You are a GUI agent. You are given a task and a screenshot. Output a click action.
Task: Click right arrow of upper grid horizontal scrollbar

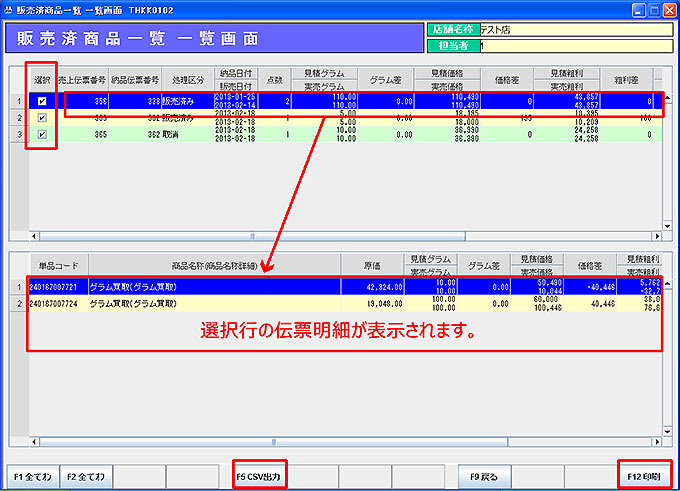[655, 237]
